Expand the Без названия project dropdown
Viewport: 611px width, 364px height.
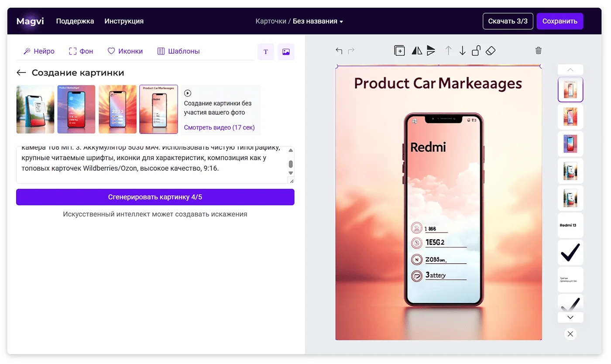(x=318, y=21)
